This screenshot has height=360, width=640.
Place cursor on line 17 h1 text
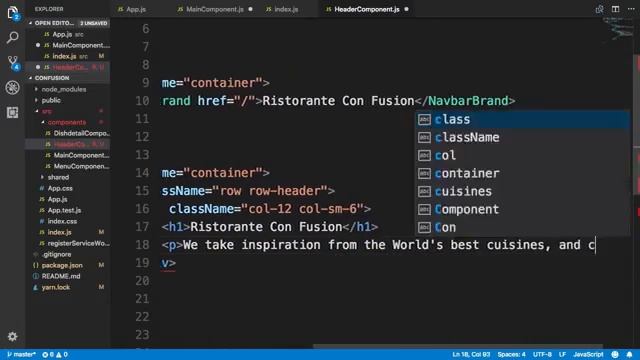tap(266, 227)
